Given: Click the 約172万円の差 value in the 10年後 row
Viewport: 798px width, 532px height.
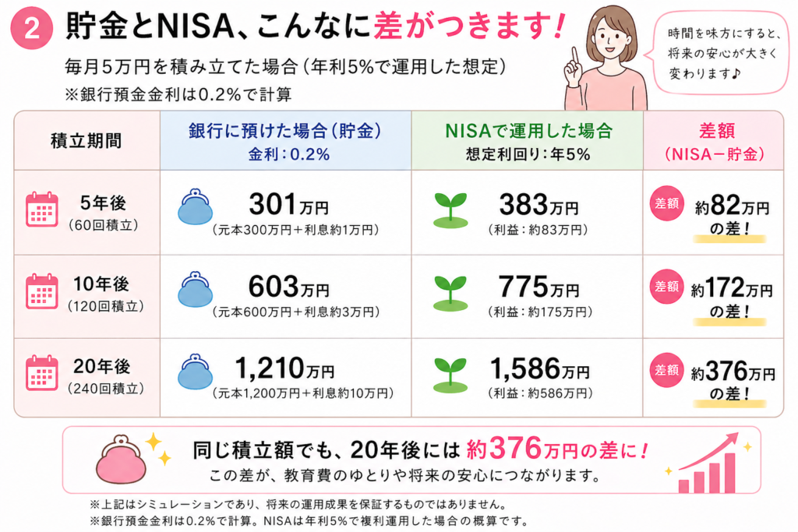Looking at the screenshot, I should click(x=730, y=300).
